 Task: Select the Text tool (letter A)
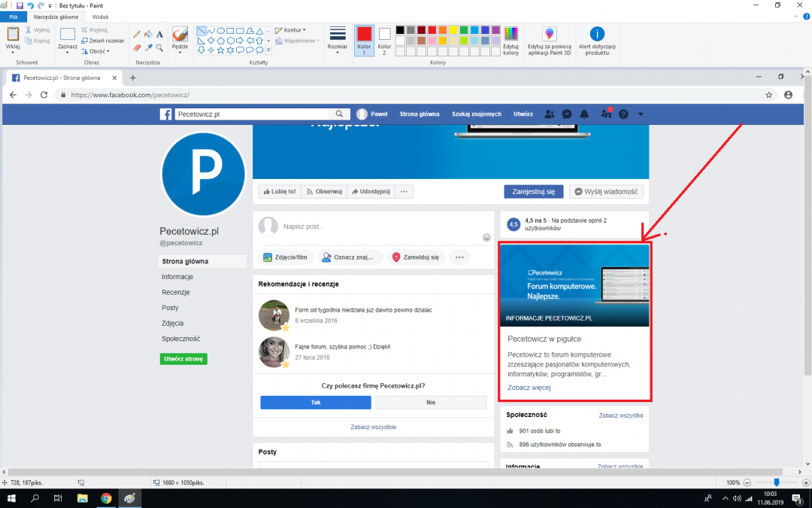pyautogui.click(x=159, y=34)
